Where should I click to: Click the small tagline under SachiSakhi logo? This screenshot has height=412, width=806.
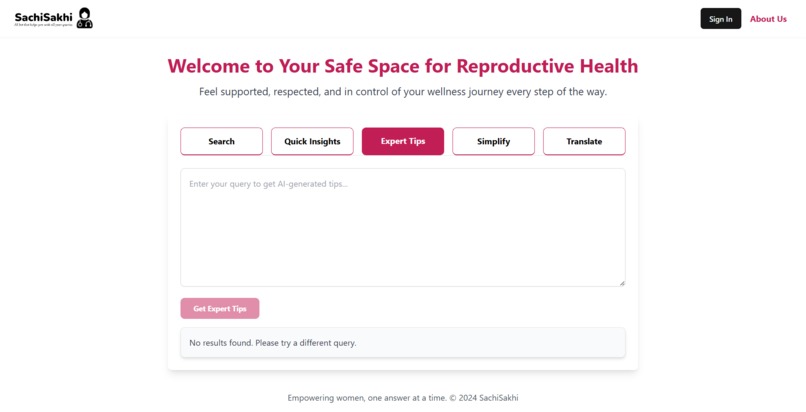[43, 25]
